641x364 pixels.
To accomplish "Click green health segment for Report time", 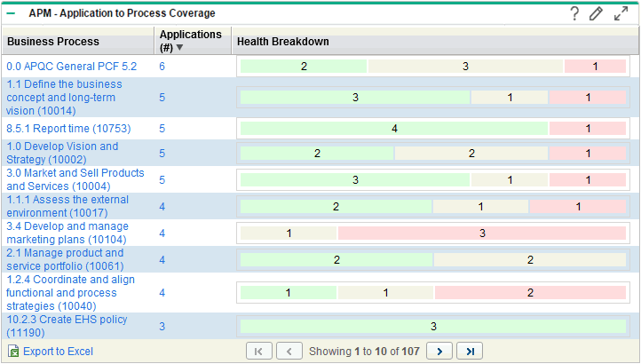I will 394,129.
